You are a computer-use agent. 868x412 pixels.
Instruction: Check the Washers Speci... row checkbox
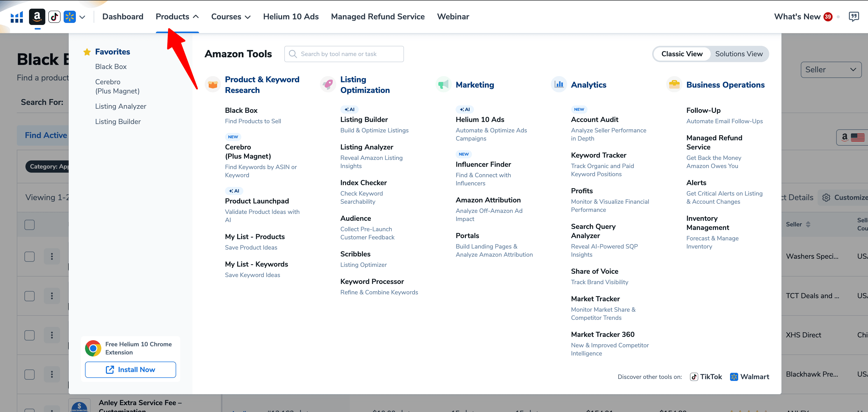click(30, 257)
